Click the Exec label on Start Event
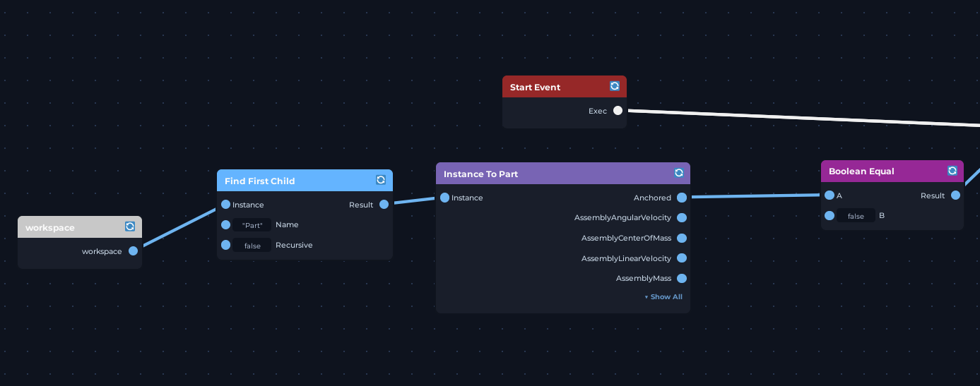Viewport: 980px width, 386px height. click(598, 111)
